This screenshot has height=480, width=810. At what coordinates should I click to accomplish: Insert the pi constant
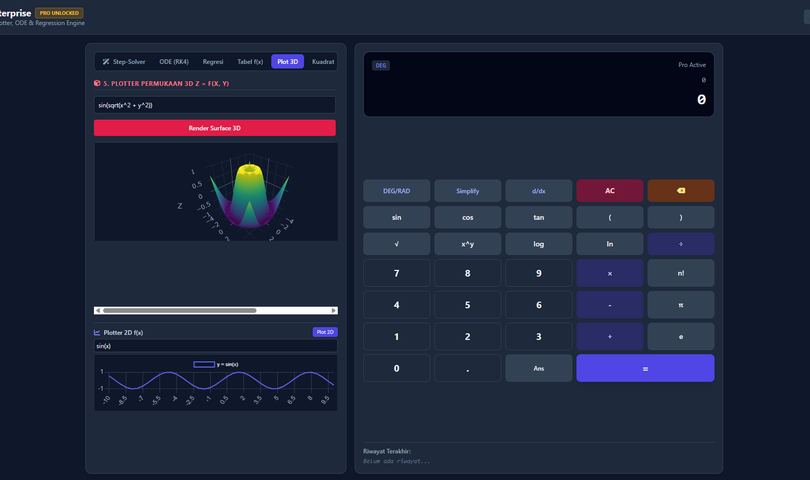[681, 305]
